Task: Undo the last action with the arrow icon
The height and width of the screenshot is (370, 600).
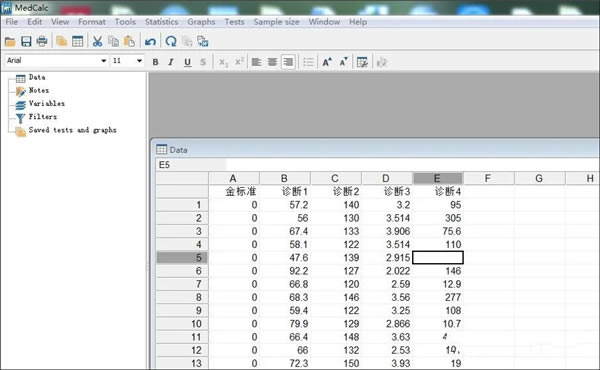Action: (150, 41)
